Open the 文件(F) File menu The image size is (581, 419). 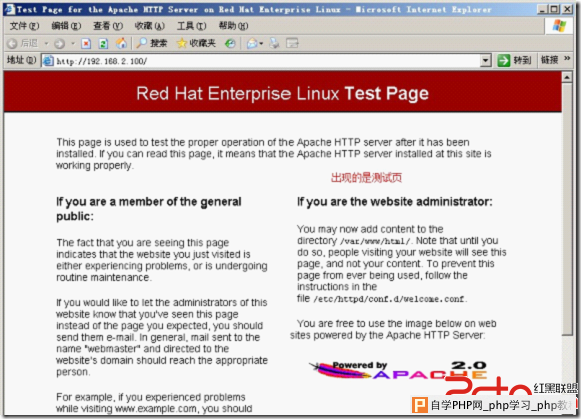[x=24, y=26]
